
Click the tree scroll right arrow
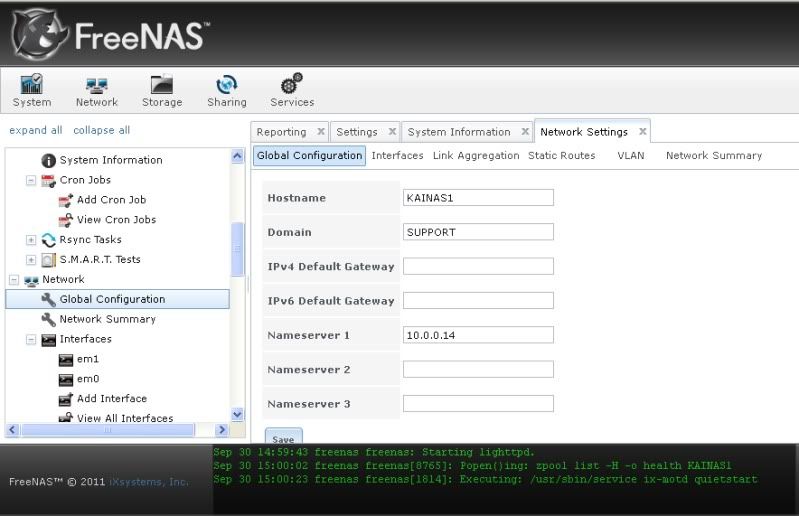[x=221, y=430]
